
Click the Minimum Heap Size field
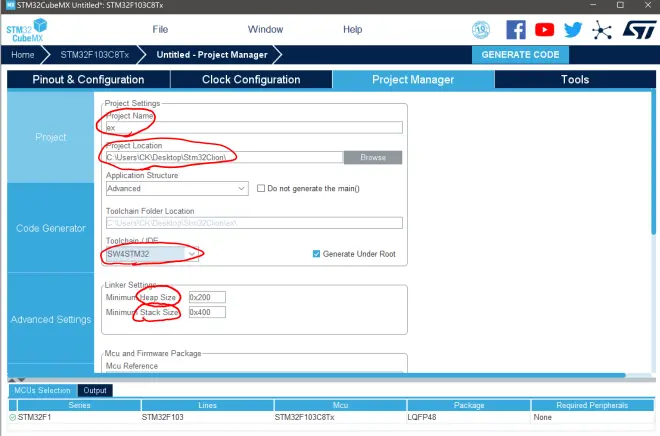pos(207,297)
